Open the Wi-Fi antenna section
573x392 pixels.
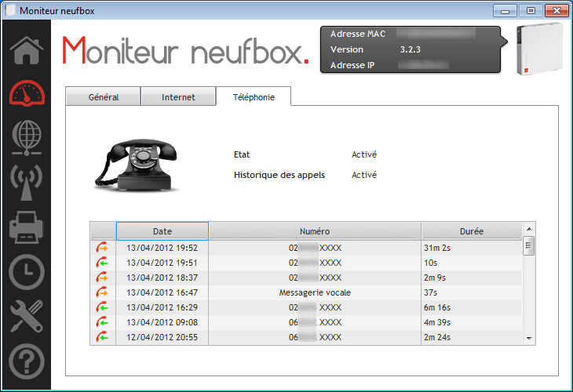(x=26, y=182)
